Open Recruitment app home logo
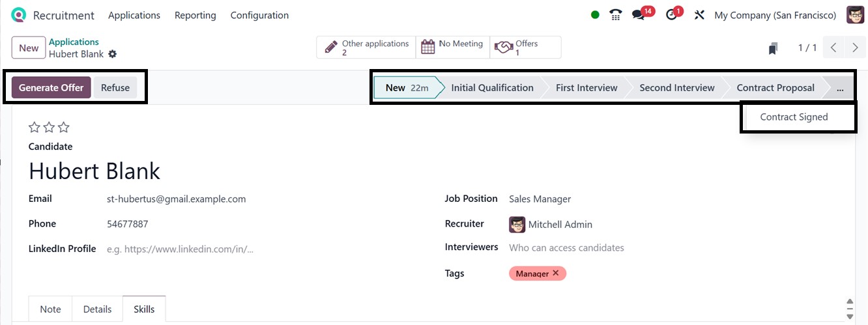Screen dimensions: 868x325 click(19, 15)
